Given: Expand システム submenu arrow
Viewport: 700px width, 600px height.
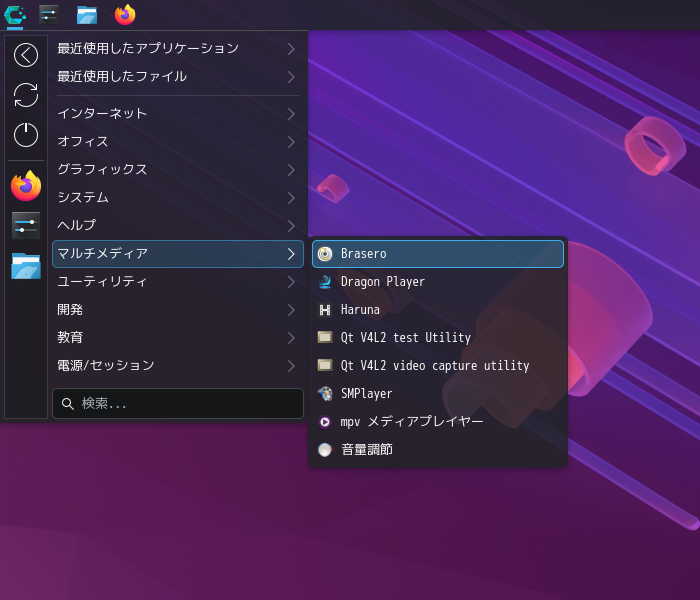Looking at the screenshot, I should tap(291, 198).
